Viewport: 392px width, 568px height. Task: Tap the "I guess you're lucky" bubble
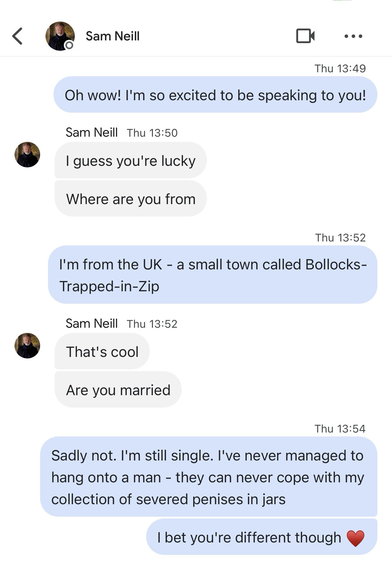point(131,161)
